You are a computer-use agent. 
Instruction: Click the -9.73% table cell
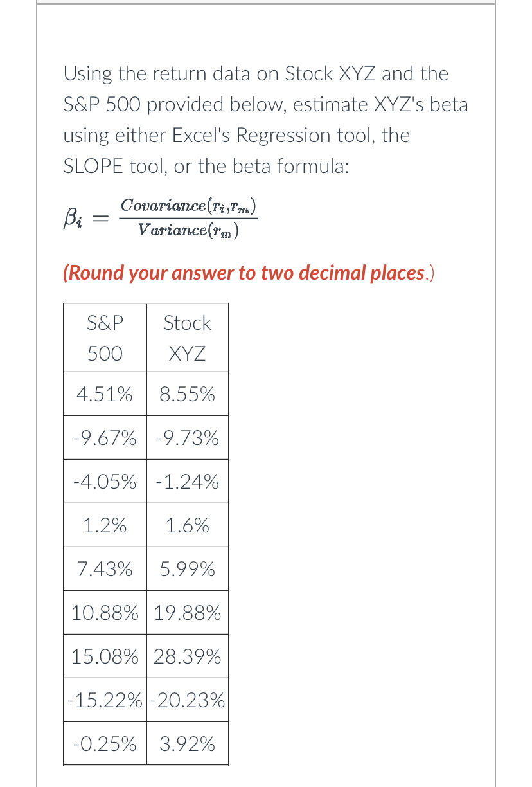pos(187,439)
